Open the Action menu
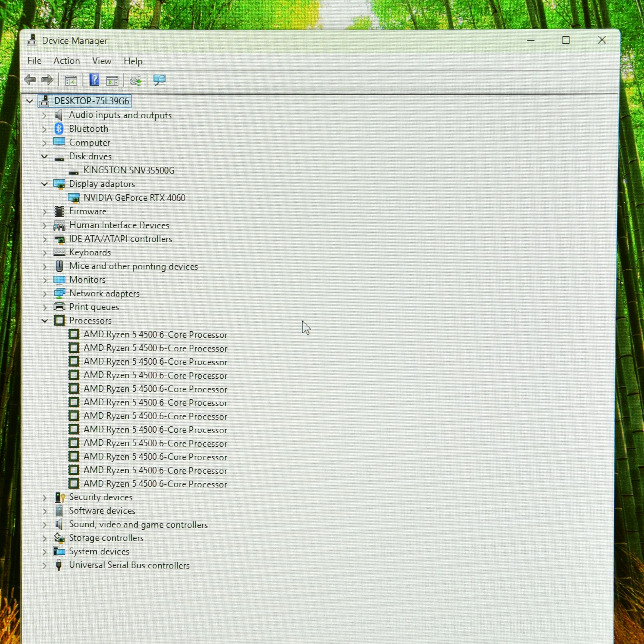Screen dimensions: 644x644 click(x=67, y=61)
